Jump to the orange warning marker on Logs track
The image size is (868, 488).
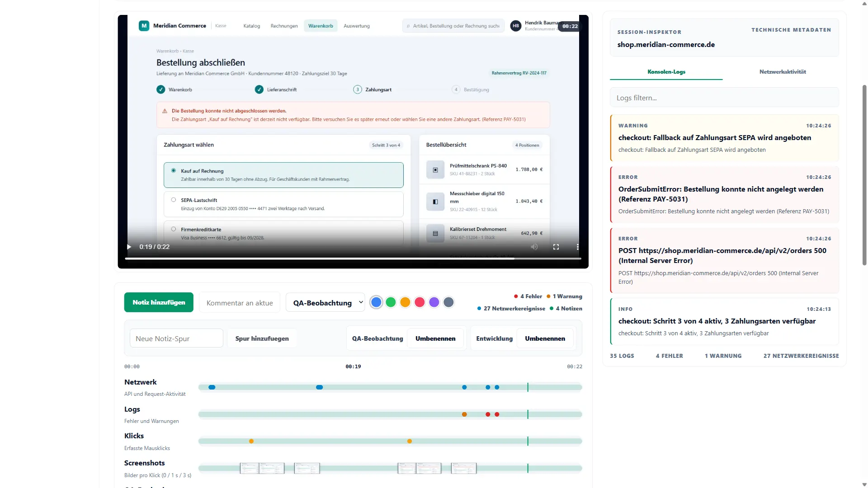[464, 414]
